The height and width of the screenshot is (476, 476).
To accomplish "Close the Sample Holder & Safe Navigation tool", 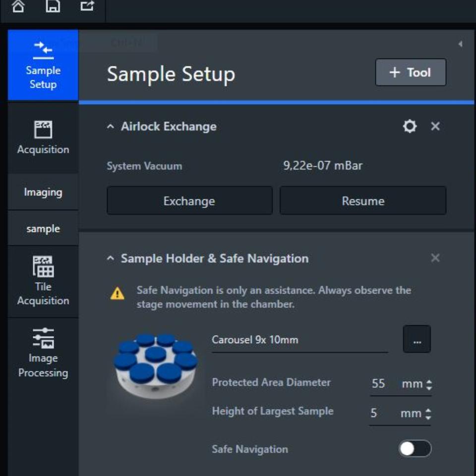I will click(x=435, y=258).
